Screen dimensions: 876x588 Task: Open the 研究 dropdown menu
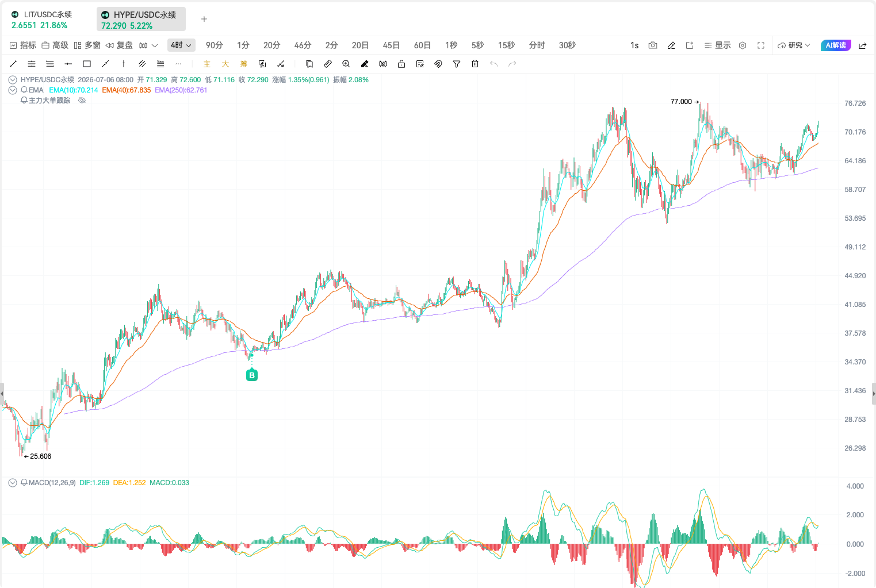click(x=794, y=45)
